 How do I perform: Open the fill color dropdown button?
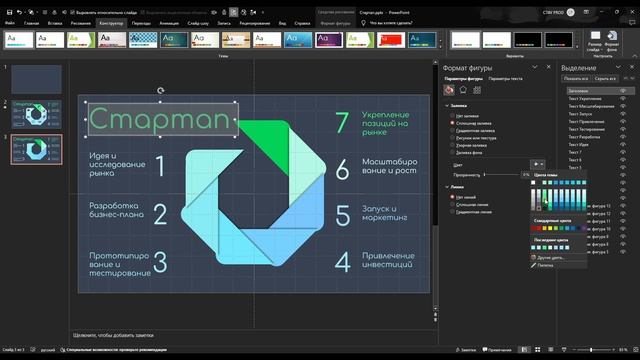coord(538,164)
